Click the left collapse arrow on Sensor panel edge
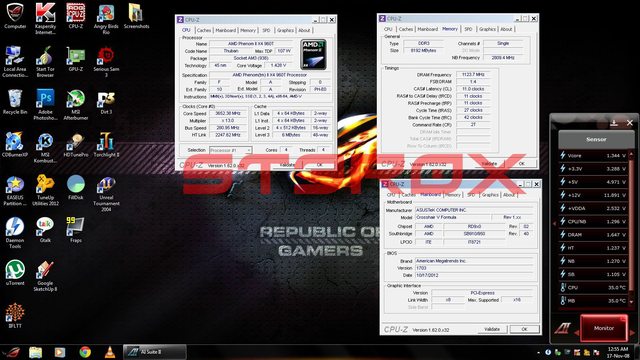This screenshot has width=640, height=360. [x=554, y=224]
